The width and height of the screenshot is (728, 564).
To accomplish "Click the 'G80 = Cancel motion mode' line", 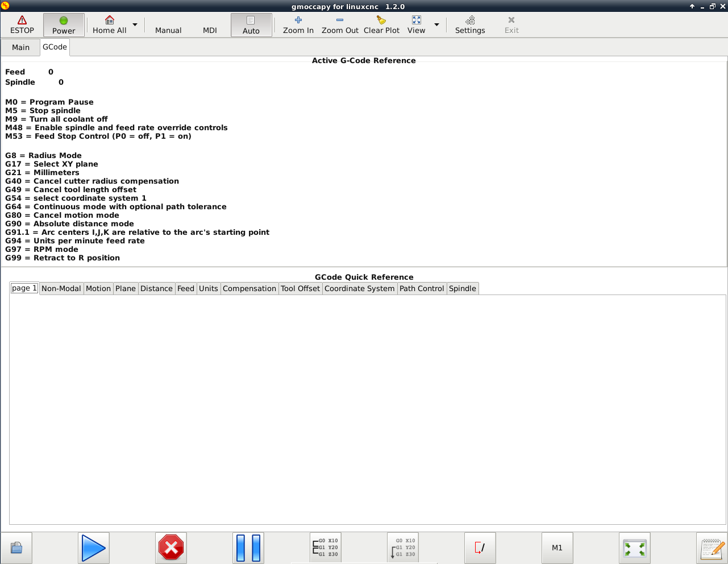I will point(62,215).
